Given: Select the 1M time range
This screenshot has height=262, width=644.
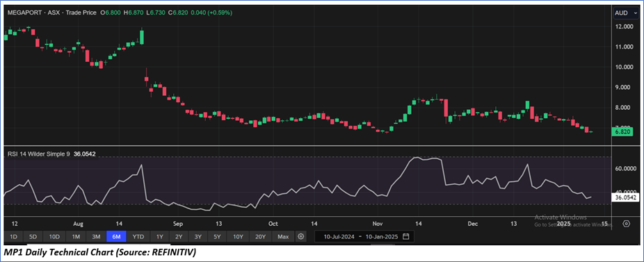Looking at the screenshot, I should point(76,236).
